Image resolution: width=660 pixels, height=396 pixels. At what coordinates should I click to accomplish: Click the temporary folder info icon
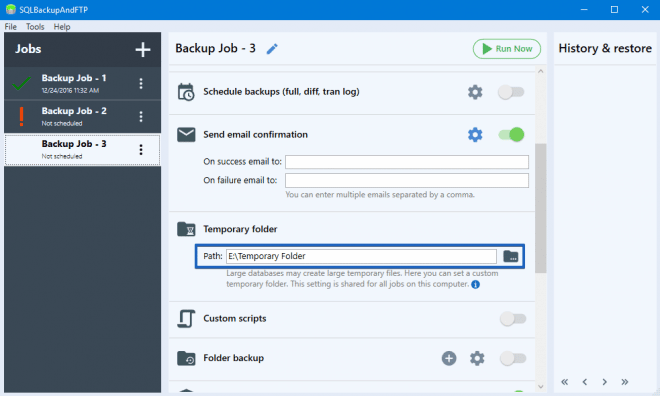click(475, 284)
